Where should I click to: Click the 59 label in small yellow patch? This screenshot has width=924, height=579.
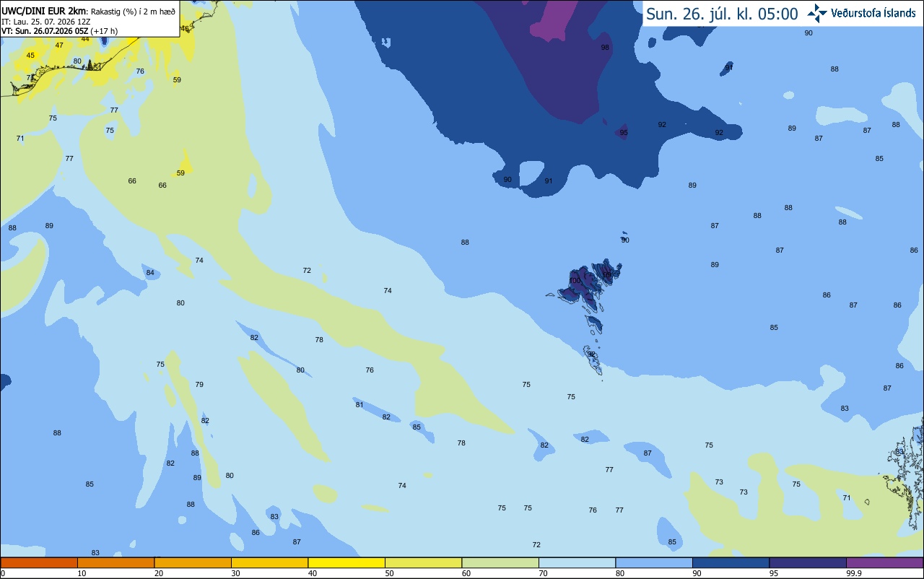click(x=180, y=173)
